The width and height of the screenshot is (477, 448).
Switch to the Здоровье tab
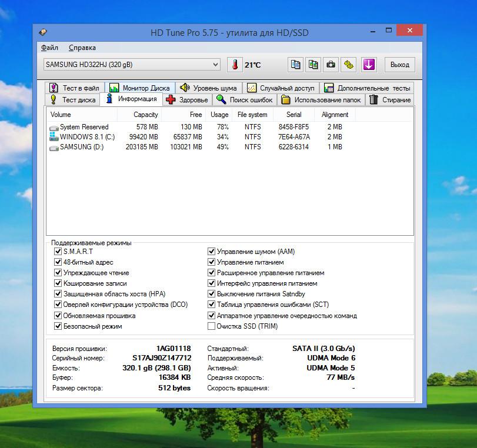click(x=188, y=100)
